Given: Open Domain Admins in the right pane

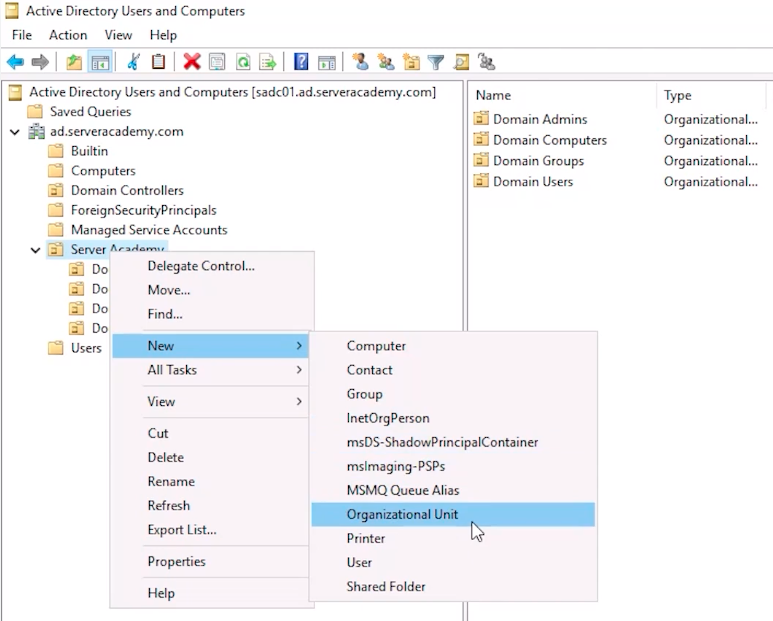Looking at the screenshot, I should pos(539,119).
